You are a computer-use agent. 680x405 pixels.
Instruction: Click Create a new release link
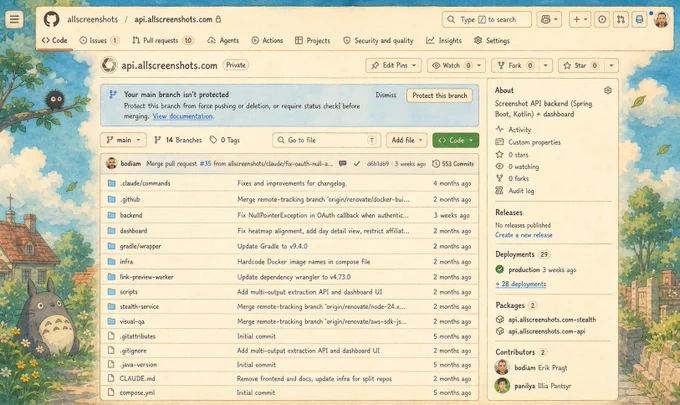pyautogui.click(x=523, y=235)
